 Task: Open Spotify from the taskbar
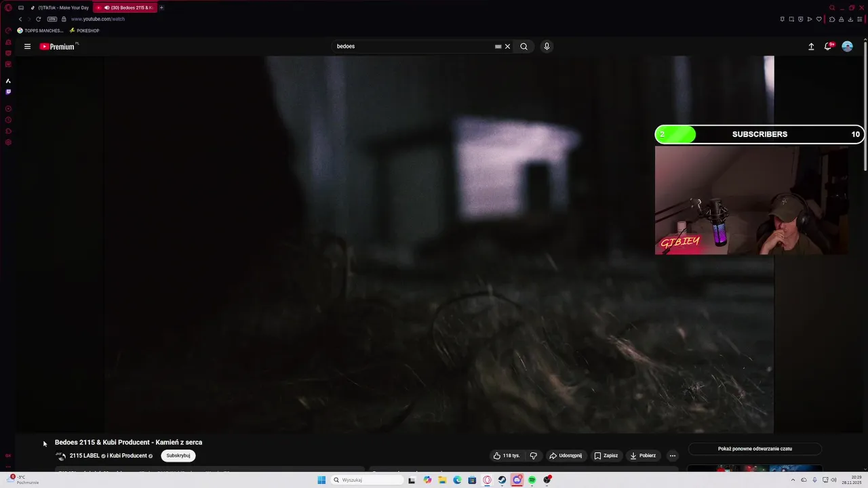532,480
